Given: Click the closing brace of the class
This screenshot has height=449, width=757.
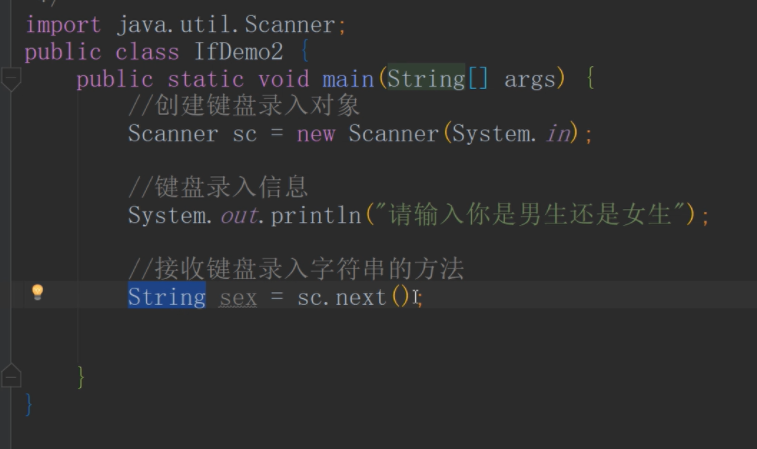Looking at the screenshot, I should pos(29,404).
